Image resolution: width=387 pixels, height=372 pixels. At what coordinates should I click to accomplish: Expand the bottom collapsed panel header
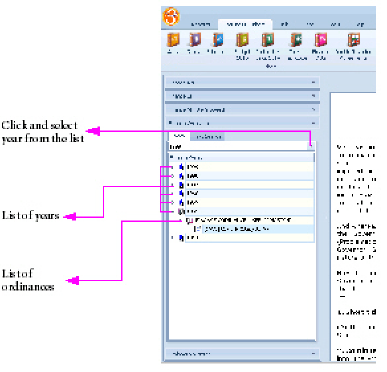(243, 354)
